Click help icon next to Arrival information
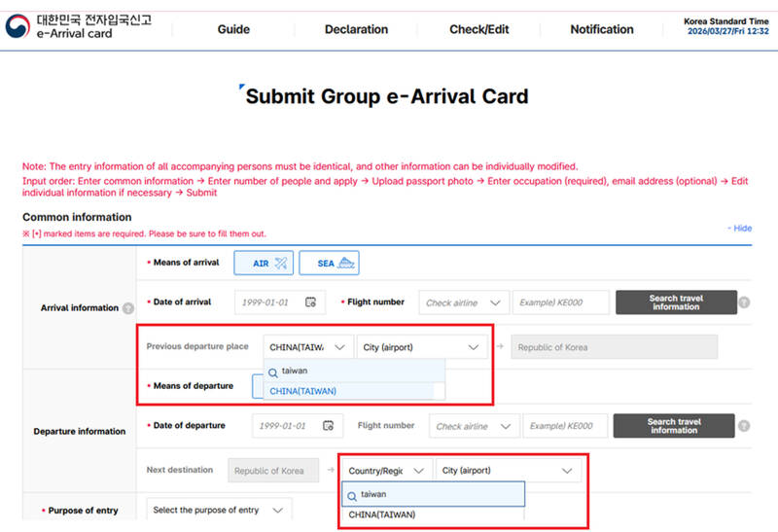This screenshot has height=532, width=778. tap(128, 308)
